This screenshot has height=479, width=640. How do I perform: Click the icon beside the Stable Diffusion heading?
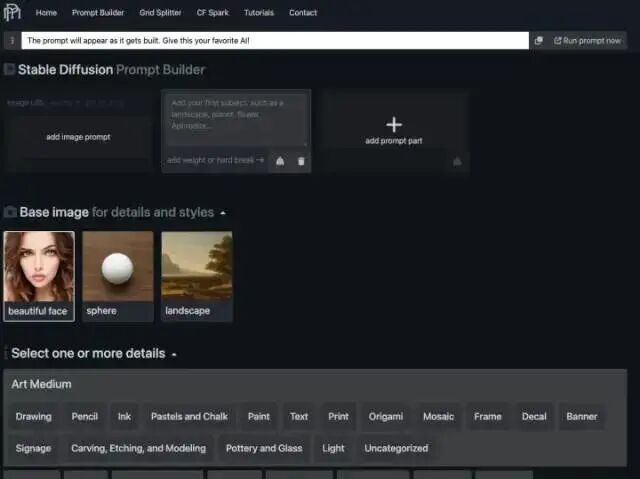(x=9, y=69)
